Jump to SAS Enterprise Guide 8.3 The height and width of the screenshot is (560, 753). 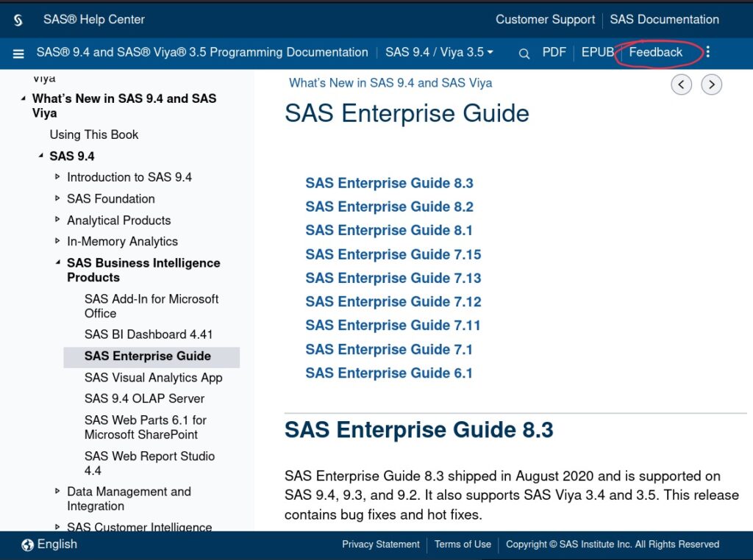tap(390, 183)
